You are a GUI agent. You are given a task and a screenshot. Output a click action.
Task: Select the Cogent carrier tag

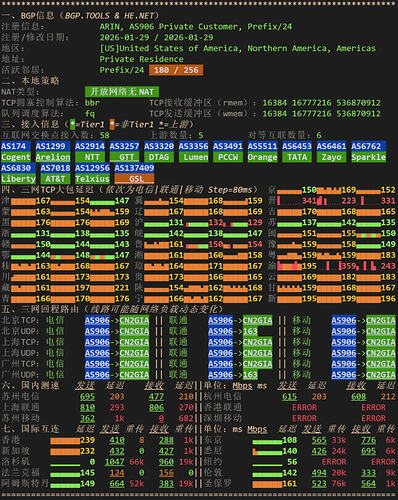coord(15,157)
